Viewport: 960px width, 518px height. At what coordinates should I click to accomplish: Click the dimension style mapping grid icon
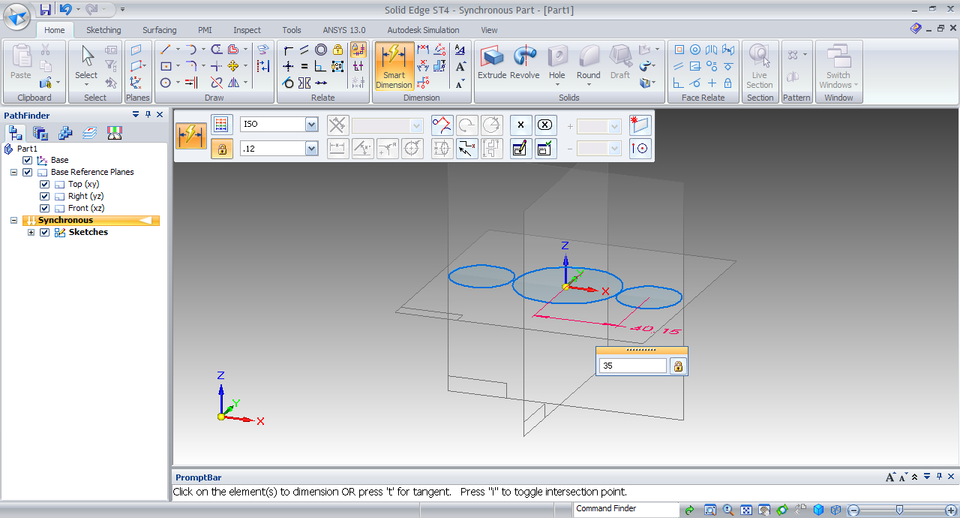click(x=221, y=125)
